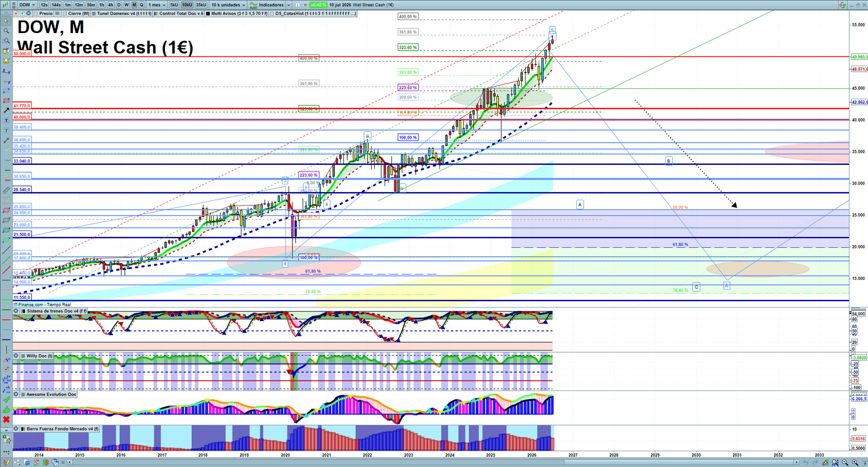Image resolution: width=868 pixels, height=467 pixels.
Task: Select the green circled-T text tool
Action: click(x=7, y=130)
